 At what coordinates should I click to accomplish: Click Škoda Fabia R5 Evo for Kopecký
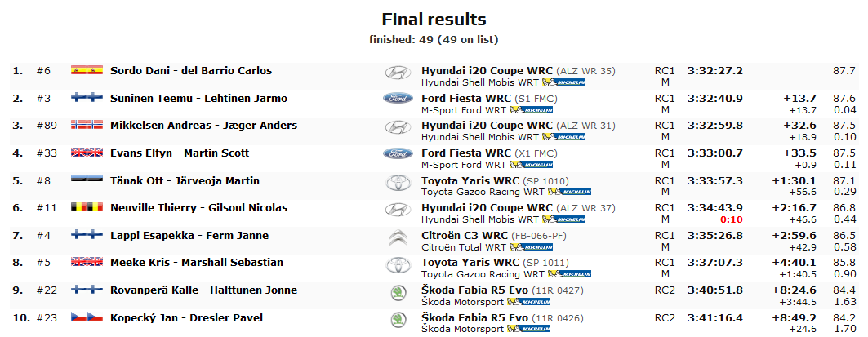[474, 318]
